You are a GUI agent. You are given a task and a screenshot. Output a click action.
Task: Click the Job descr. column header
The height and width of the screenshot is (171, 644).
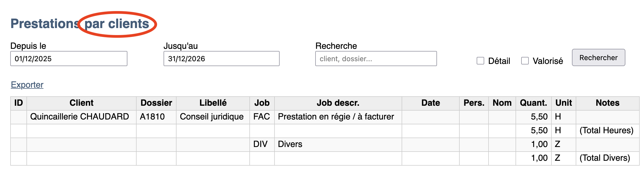[x=338, y=103]
